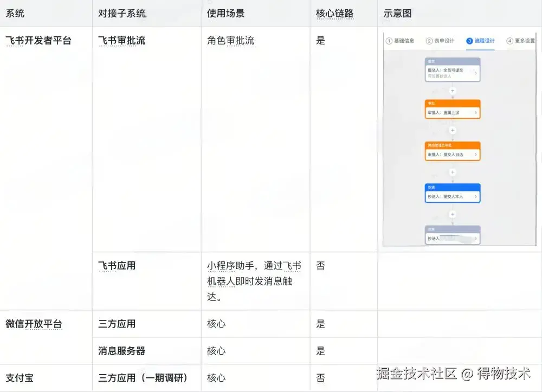Expand the 提交人: 全员可提交 settings chevron
This screenshot has height=392, width=542.
(x=475, y=74)
